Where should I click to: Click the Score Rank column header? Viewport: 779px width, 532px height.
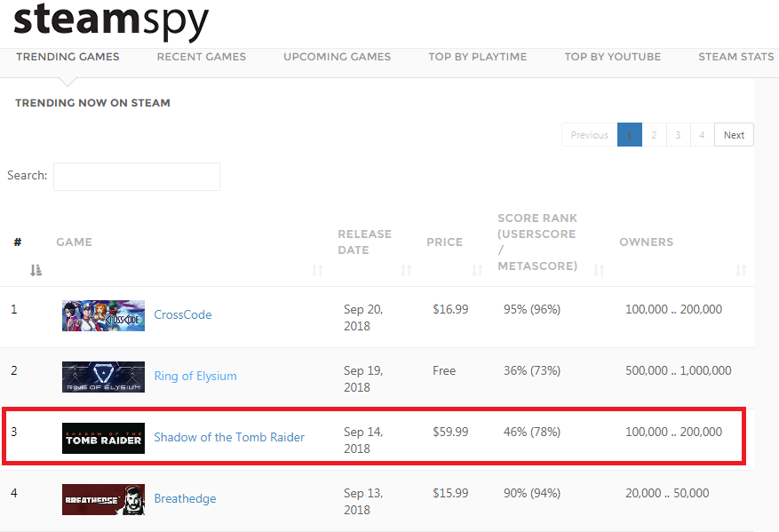click(537, 242)
